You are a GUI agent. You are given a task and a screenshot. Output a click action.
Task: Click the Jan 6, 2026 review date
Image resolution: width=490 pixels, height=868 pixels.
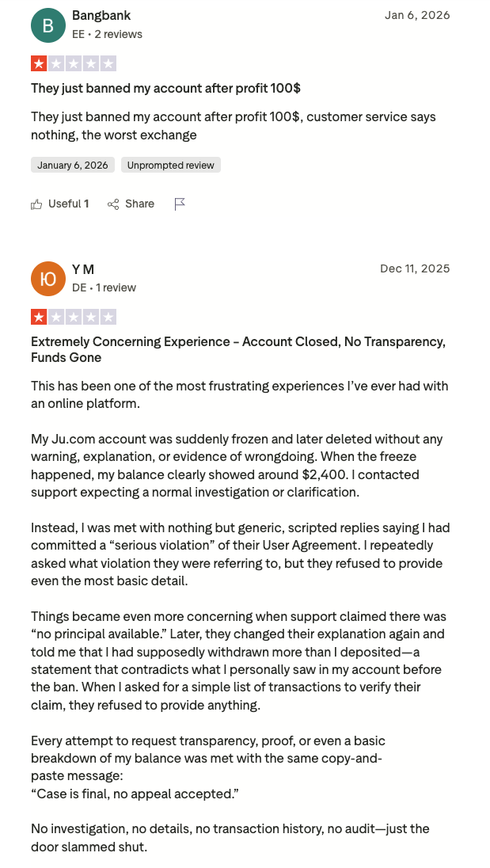417,15
